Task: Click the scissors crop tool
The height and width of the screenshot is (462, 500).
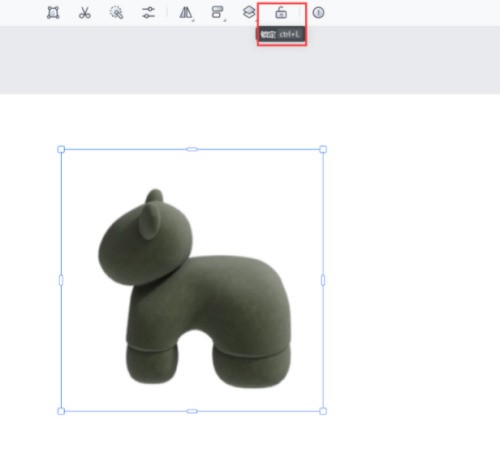Action: (85, 13)
